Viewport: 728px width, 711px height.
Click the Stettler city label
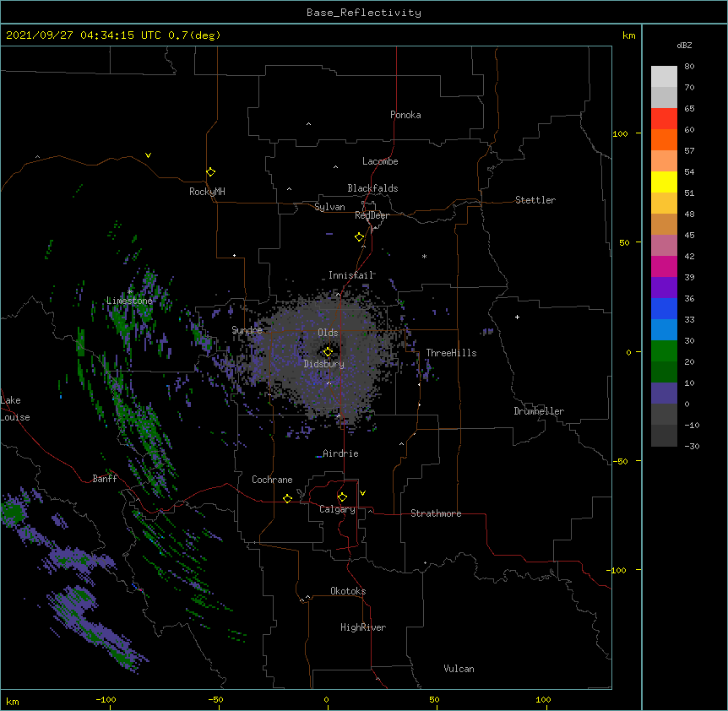click(x=535, y=200)
